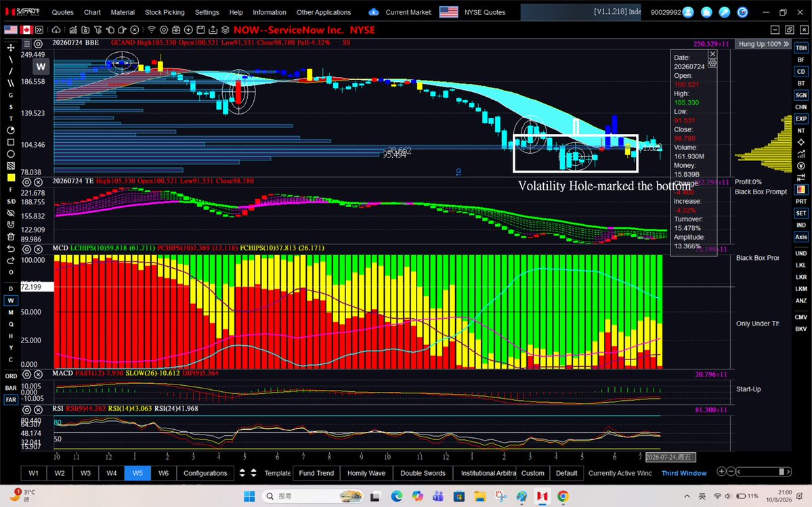This screenshot has width=812, height=507.
Task: Toggle the Axis button in right sidebar
Action: point(801,237)
